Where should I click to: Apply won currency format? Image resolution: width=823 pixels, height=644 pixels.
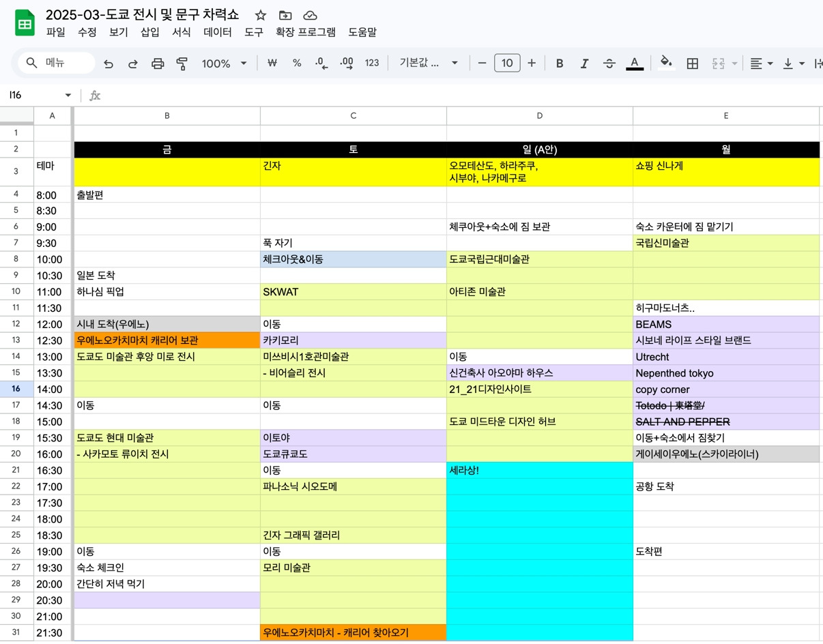pos(272,63)
